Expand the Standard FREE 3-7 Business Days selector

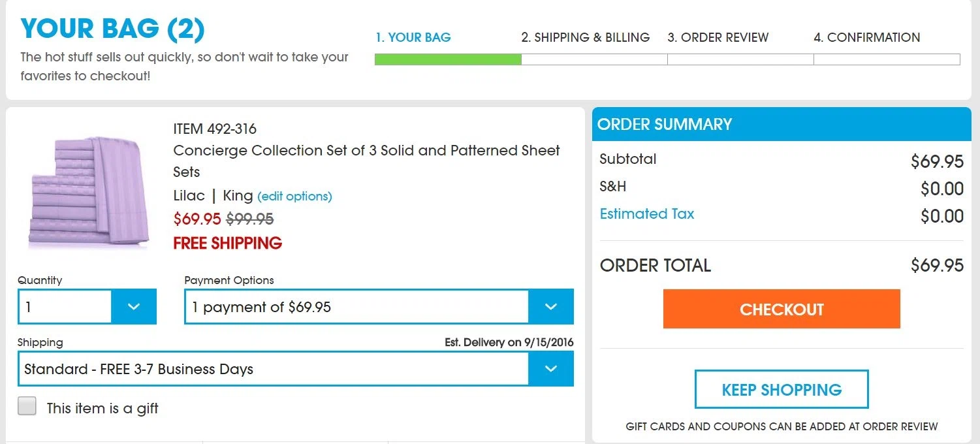(x=296, y=368)
